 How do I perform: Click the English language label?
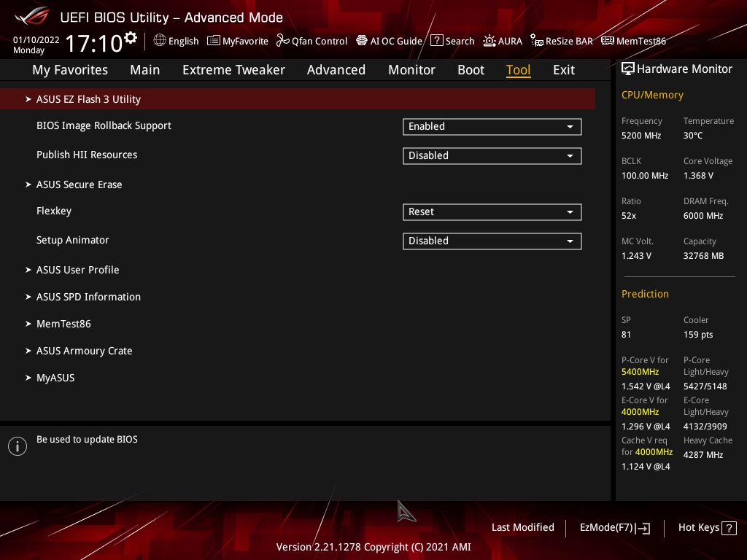183,42
